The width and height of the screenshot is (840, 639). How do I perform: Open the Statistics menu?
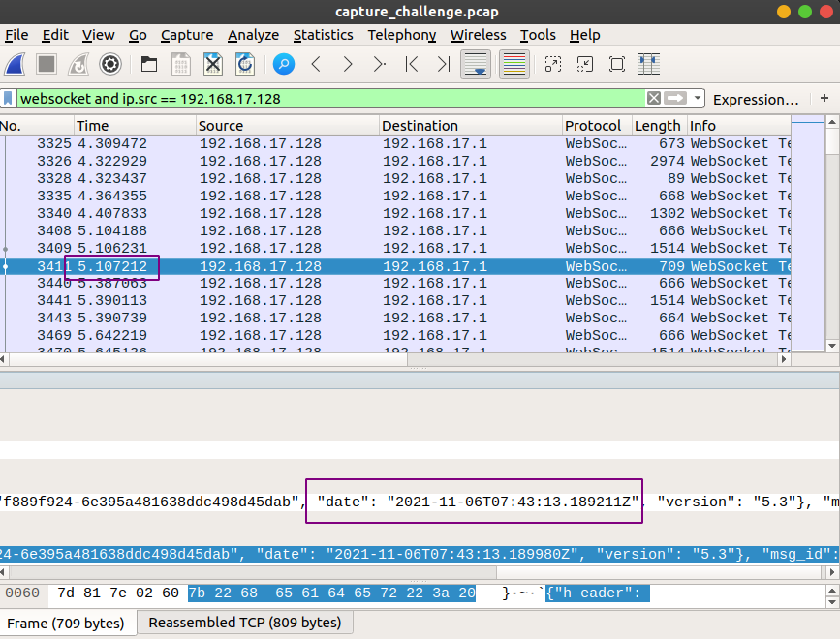(x=323, y=35)
